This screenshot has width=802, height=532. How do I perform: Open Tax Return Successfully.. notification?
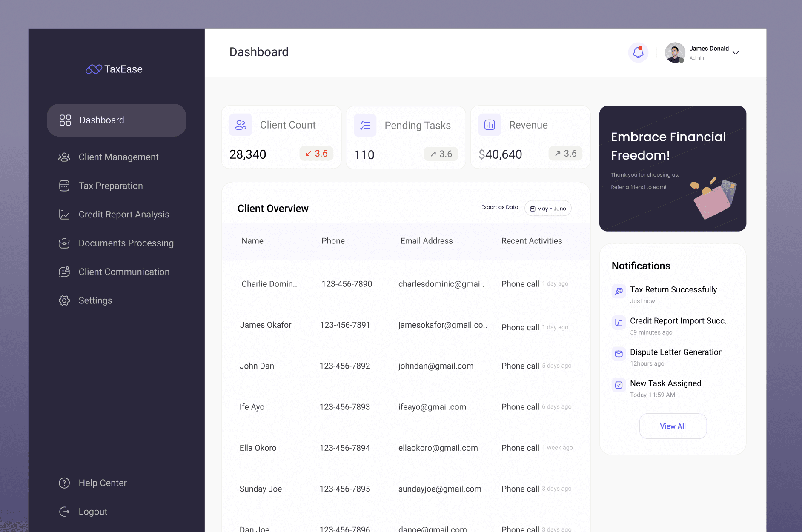[x=675, y=289]
